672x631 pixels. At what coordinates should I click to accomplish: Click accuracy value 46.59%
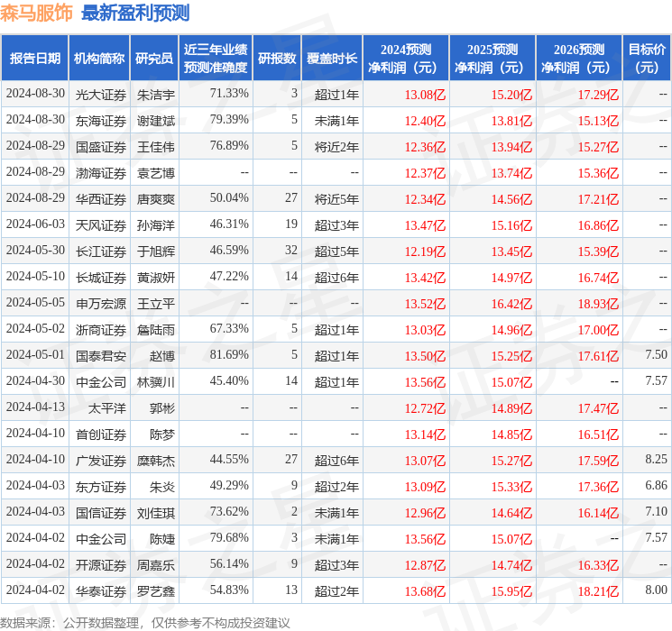(229, 251)
